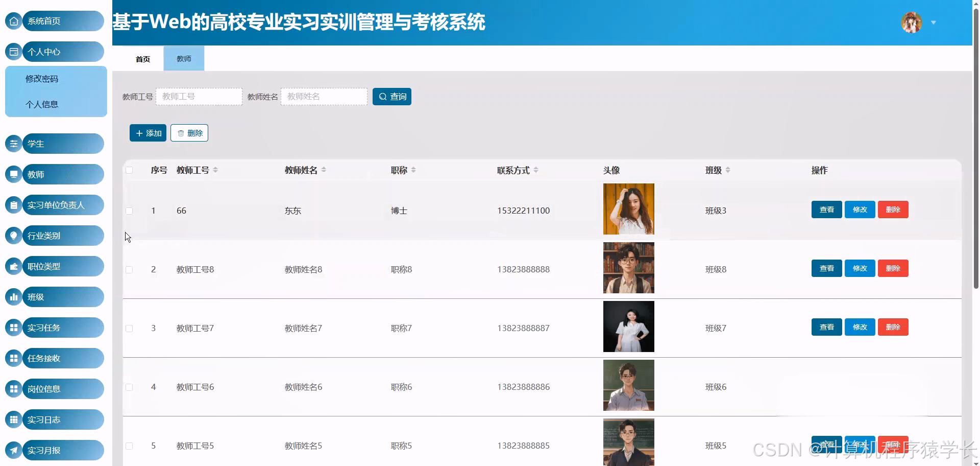
Task: Open the 系统首页 home icon in sidebar
Action: click(13, 21)
